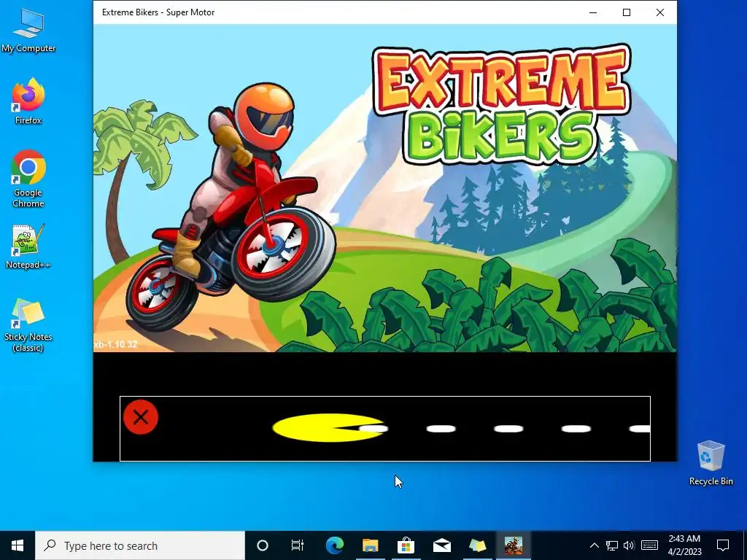This screenshot has width=747, height=560.
Task: Close the Extreme Bikers window
Action: coord(659,12)
